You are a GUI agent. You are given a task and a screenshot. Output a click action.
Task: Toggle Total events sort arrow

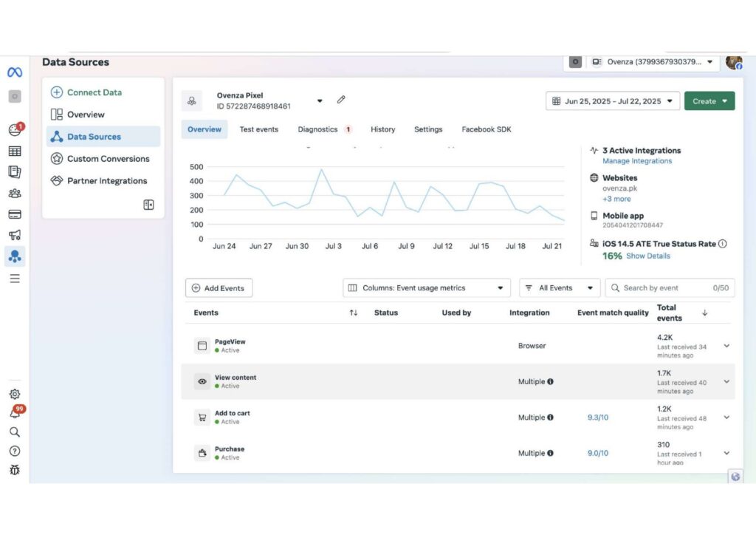click(704, 313)
